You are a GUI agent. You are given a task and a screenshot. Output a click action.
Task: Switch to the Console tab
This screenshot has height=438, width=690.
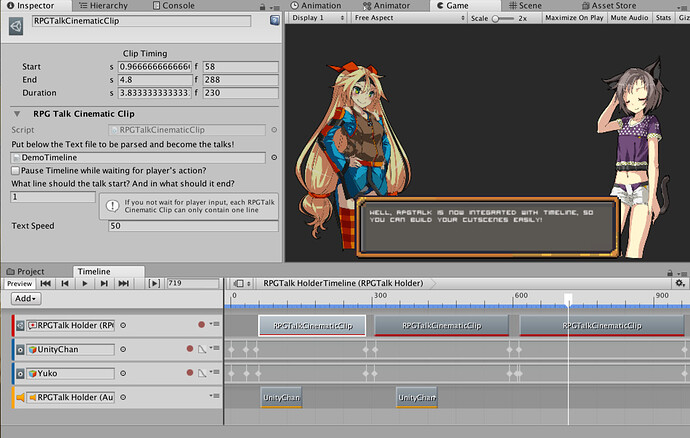[173, 6]
